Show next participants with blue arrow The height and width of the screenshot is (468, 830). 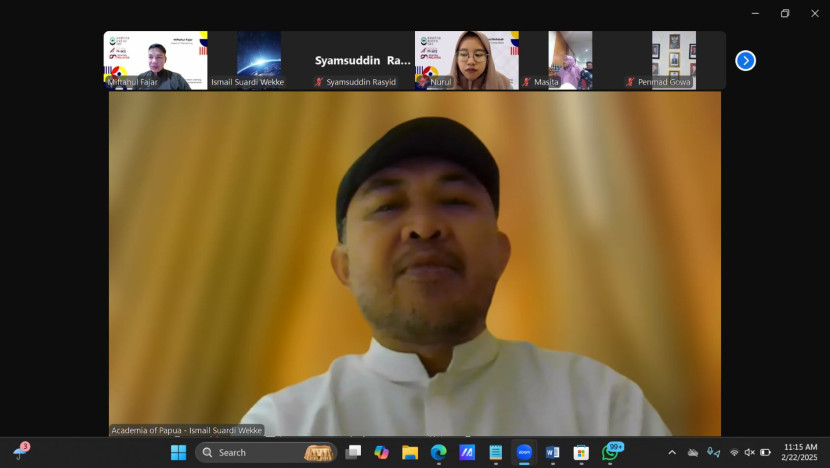tap(745, 60)
